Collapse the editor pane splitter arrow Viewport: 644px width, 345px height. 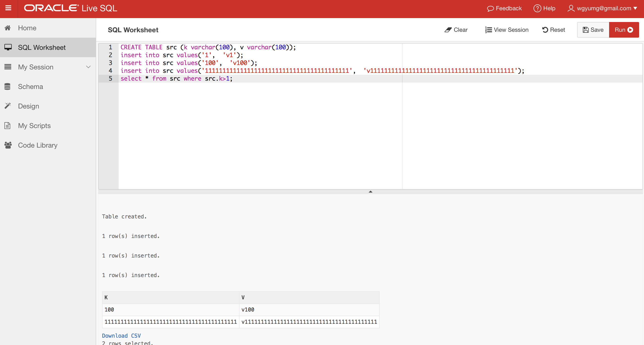[371, 192]
